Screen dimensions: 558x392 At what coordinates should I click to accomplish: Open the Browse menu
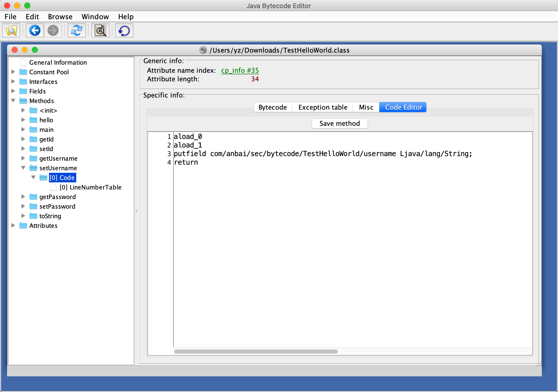pos(60,17)
